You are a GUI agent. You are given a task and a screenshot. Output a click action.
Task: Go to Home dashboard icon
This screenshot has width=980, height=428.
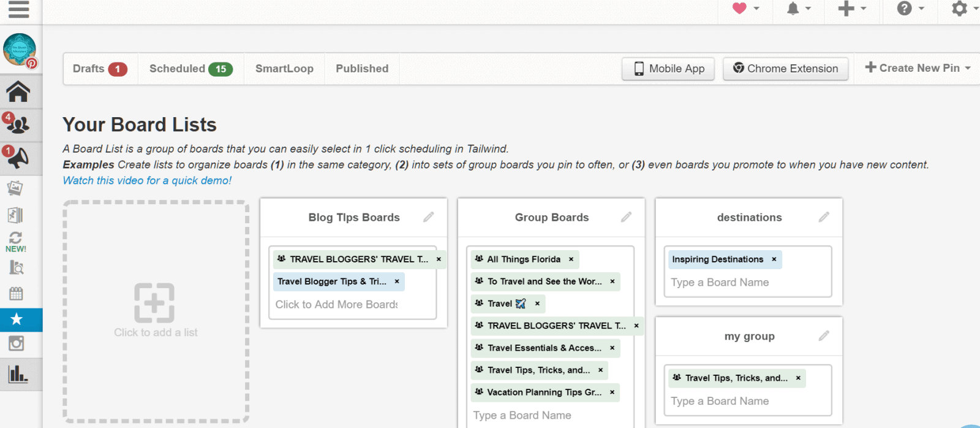[x=18, y=92]
